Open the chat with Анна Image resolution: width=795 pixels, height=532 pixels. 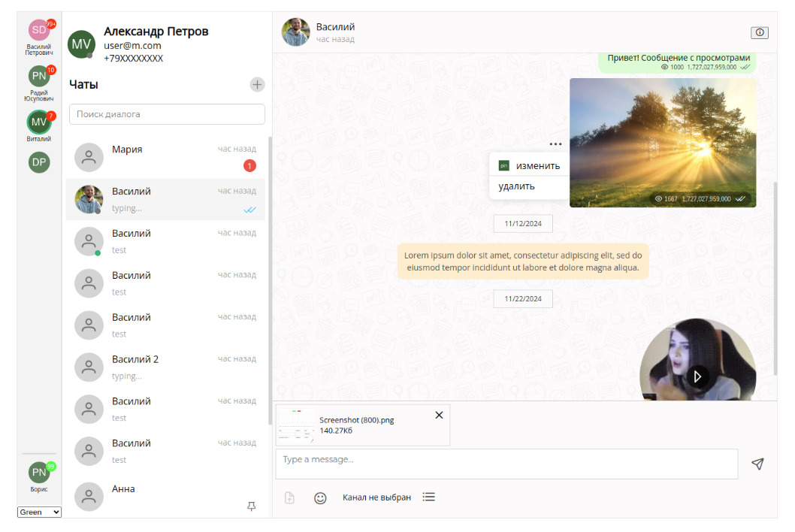pos(165,497)
